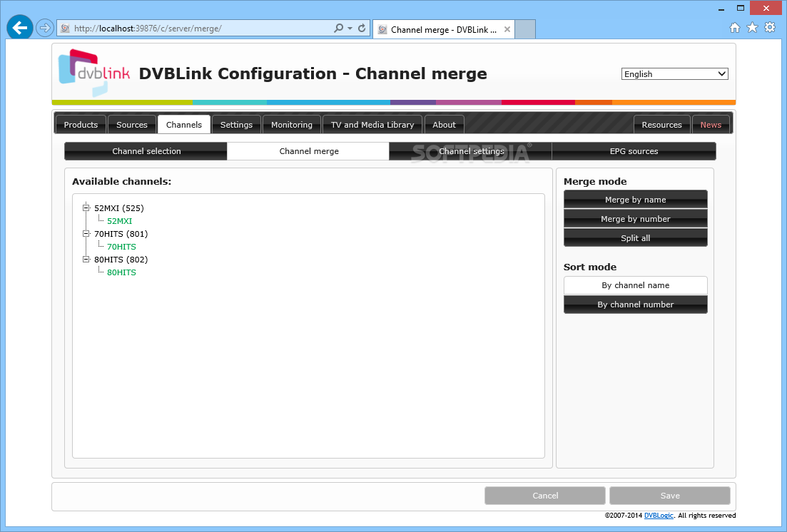Image resolution: width=787 pixels, height=532 pixels.
Task: Select 70HITS (801) parent channel
Action: (121, 233)
